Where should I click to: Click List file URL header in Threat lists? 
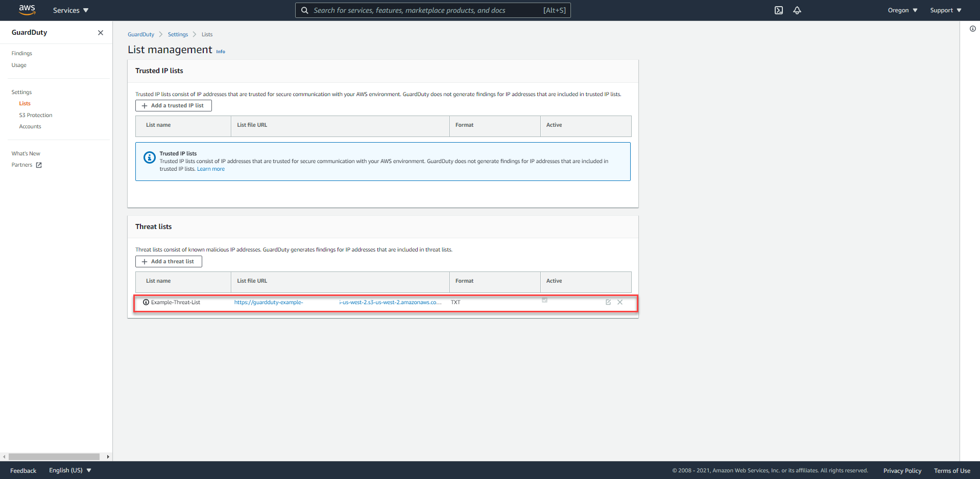[x=252, y=281]
